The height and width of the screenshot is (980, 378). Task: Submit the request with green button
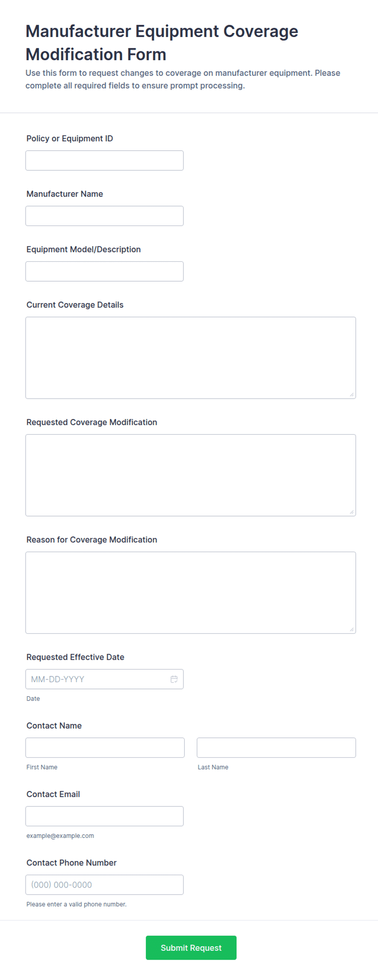191,947
